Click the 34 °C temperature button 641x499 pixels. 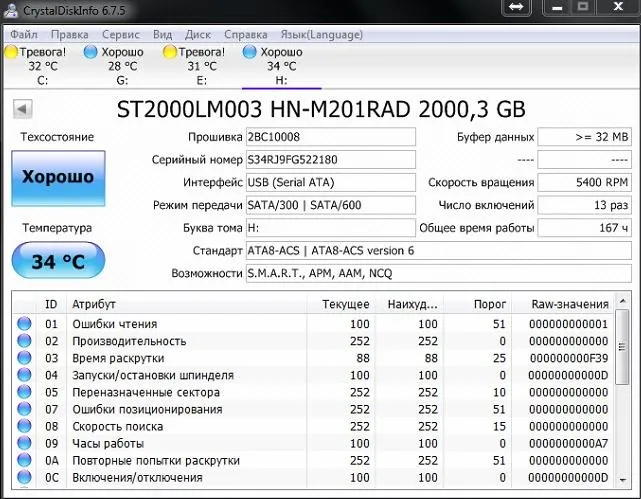58,260
